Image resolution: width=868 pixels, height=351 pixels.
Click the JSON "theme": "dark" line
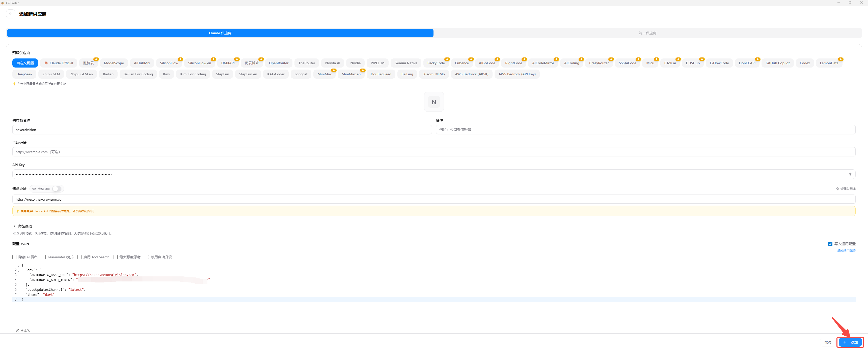click(x=40, y=295)
